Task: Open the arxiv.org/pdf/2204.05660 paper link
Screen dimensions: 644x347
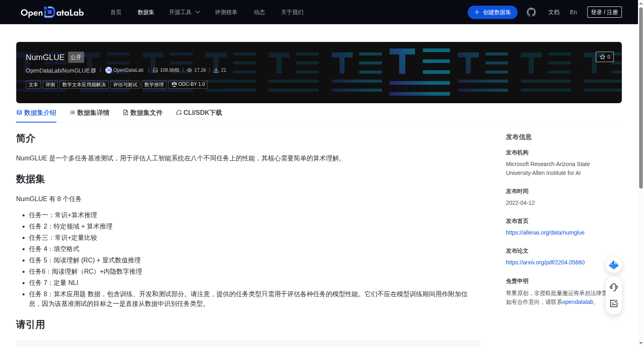Action: (545, 262)
